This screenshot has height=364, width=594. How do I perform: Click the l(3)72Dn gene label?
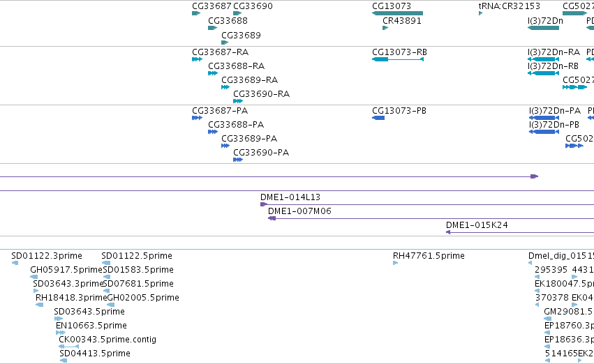point(545,21)
